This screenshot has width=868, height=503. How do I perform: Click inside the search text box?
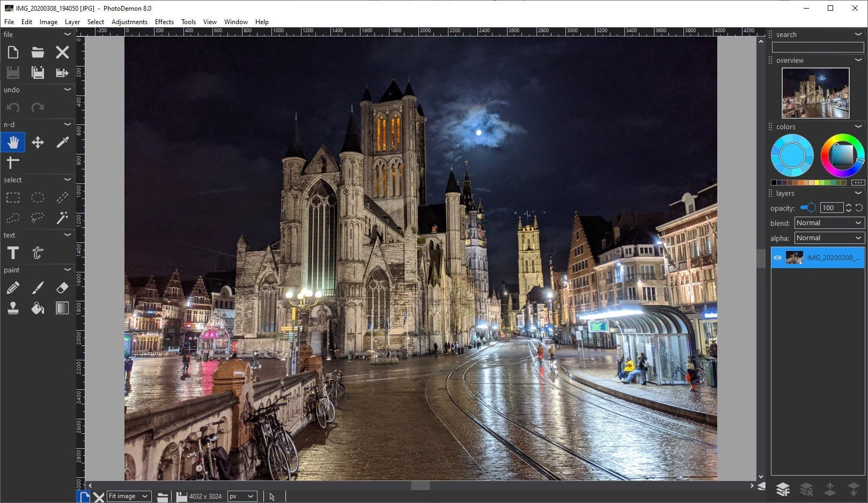(818, 47)
